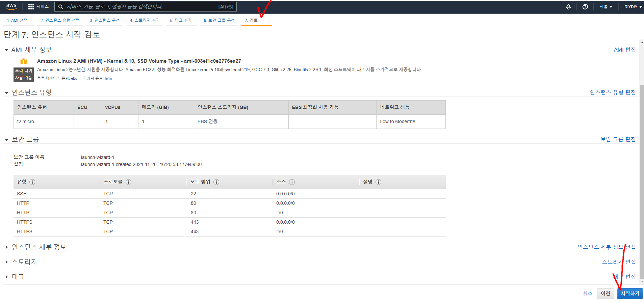The image size is (644, 303).
Task: Click info icon next to 포트 범위
Action: pos(216,182)
